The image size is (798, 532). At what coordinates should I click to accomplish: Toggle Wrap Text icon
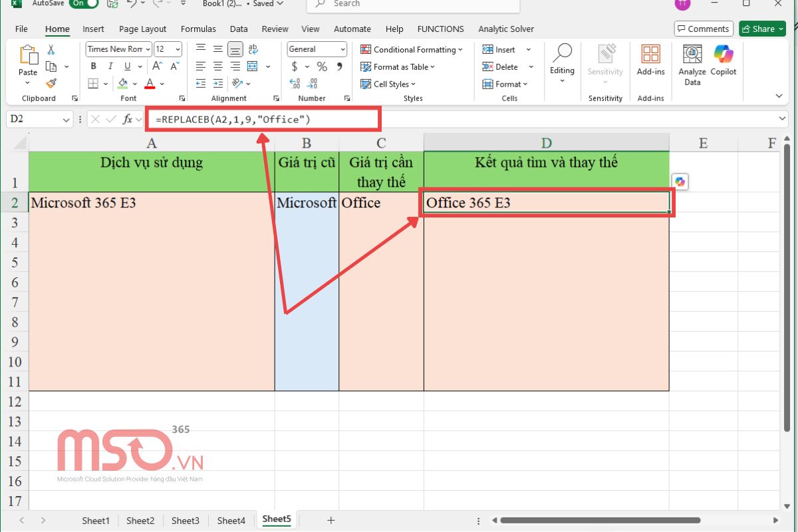253,49
